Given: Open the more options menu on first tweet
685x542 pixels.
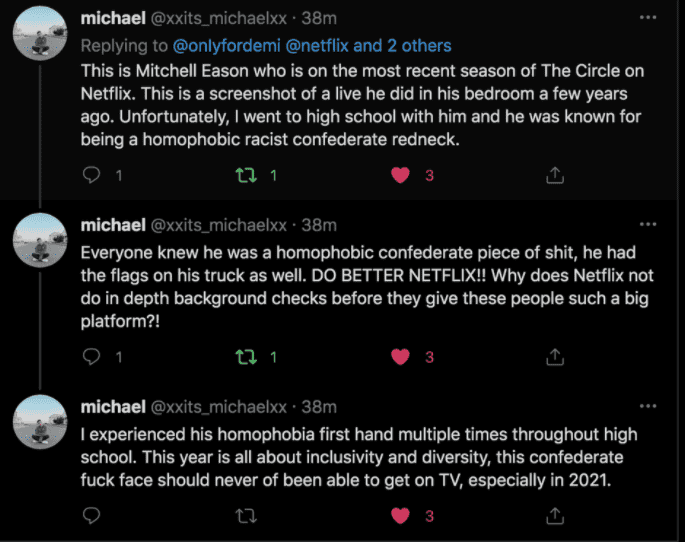Looking at the screenshot, I should point(649,19).
